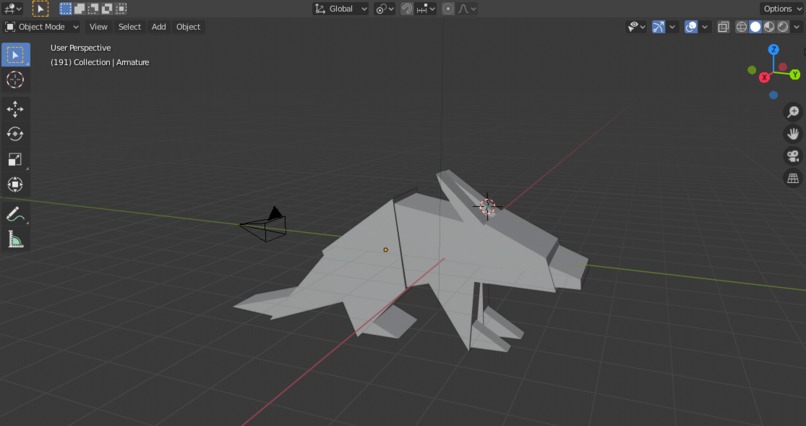Click the X axis on navigation gizmo
The height and width of the screenshot is (426, 806).
764,78
